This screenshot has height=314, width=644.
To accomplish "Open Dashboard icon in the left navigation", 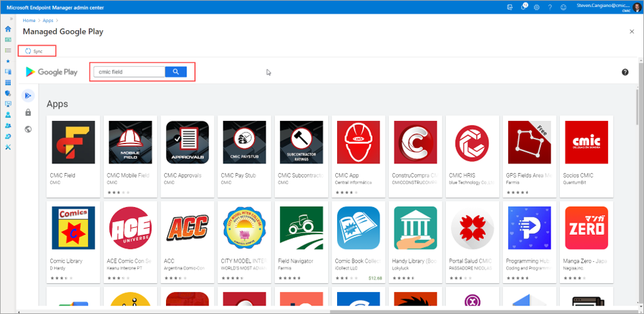I will tap(8, 39).
